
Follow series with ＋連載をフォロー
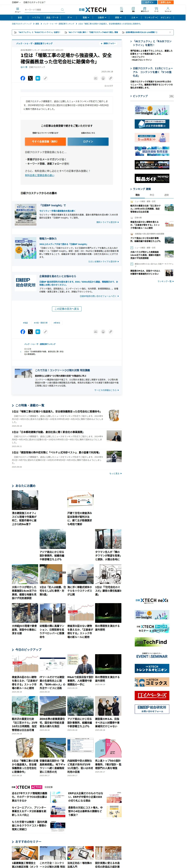click(108, 43)
